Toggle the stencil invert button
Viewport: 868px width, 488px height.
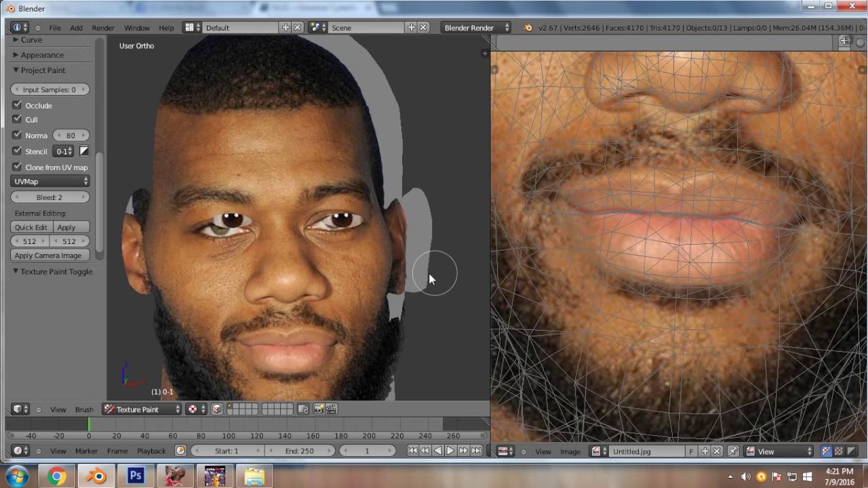[x=84, y=151]
